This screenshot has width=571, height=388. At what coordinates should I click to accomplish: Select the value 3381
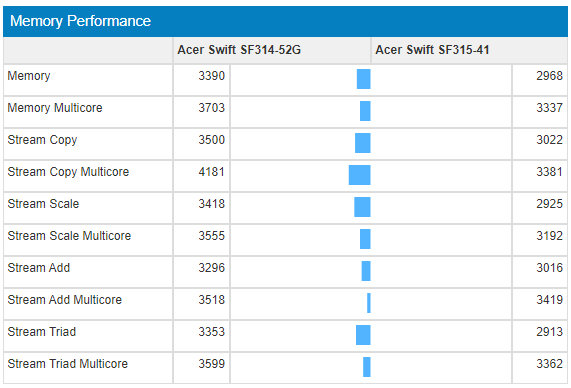(x=550, y=172)
